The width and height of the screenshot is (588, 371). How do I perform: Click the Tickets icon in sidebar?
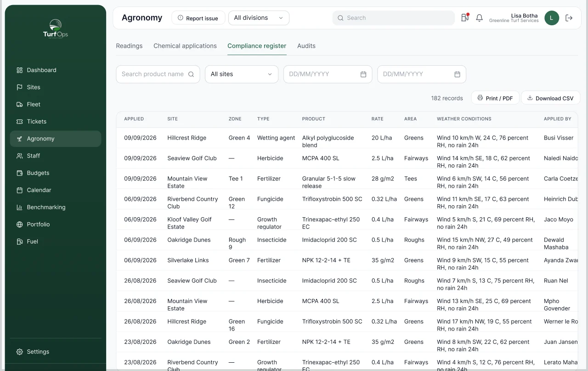19,122
